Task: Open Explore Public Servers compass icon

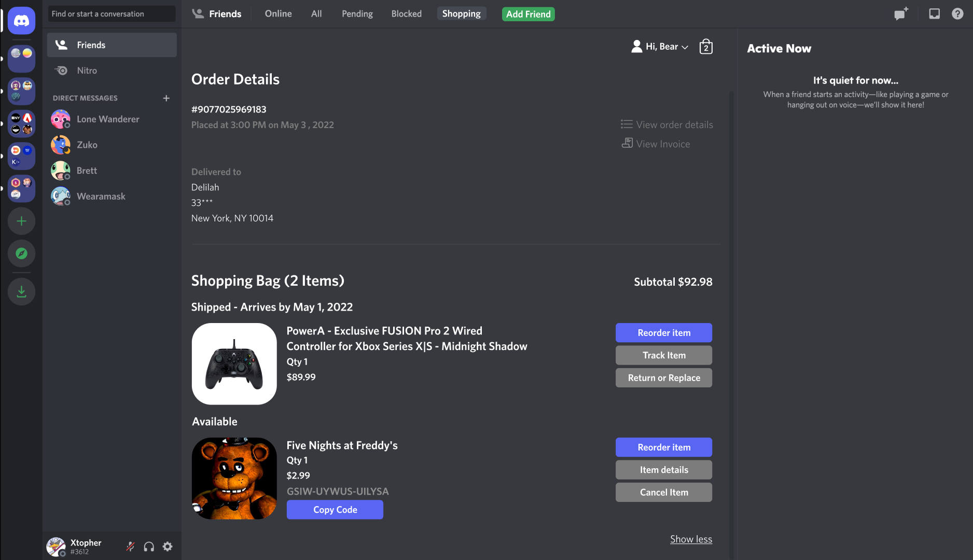Action: (x=21, y=254)
